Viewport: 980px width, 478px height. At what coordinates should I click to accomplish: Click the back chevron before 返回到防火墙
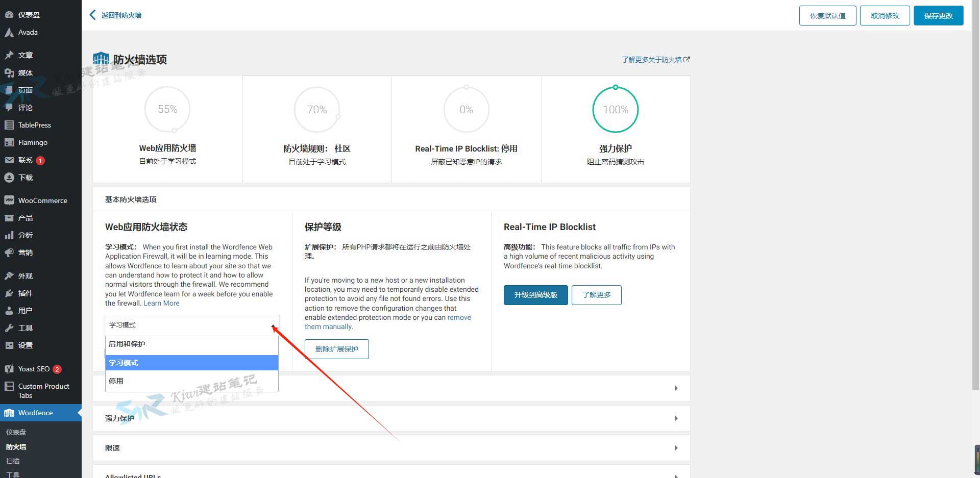[x=92, y=15]
